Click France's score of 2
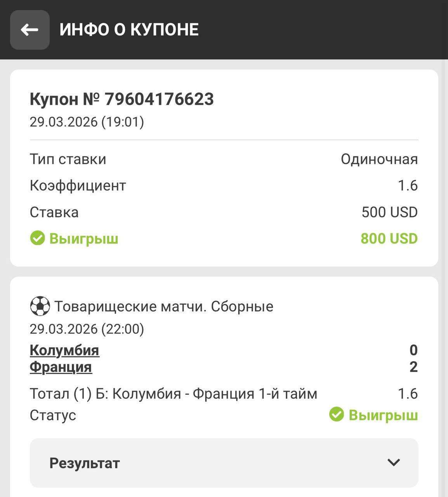448x497 pixels. (413, 367)
